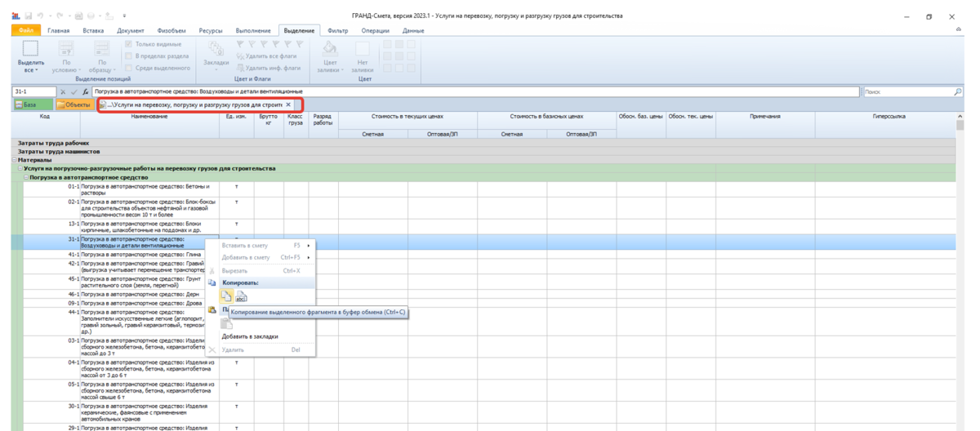Viewport: 980px width, 431px height.
Task: Switch to the Операции ribbon tab
Action: coord(376,30)
